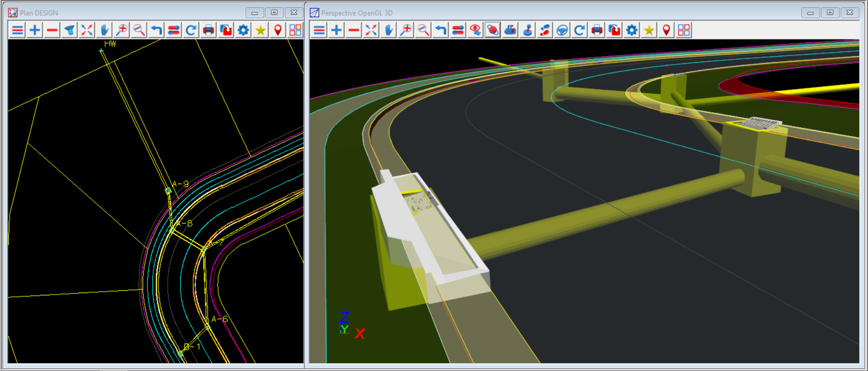The image size is (868, 371).
Task: Open Plan view settings gear
Action: point(243,31)
